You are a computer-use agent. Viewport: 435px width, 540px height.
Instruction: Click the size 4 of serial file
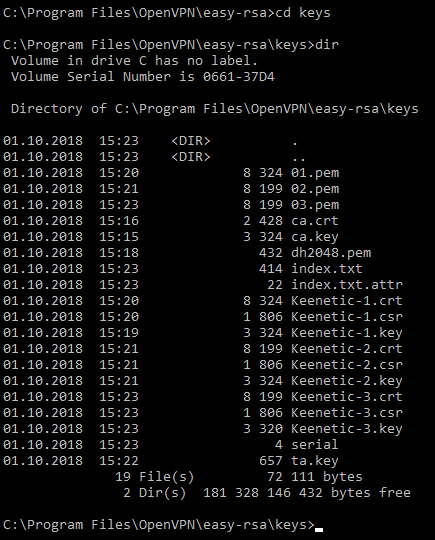point(279,445)
